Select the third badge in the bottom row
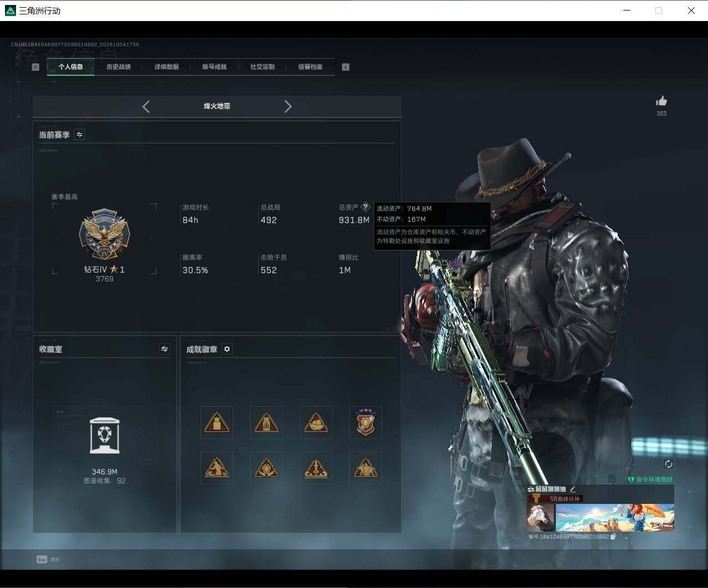 pyautogui.click(x=316, y=468)
